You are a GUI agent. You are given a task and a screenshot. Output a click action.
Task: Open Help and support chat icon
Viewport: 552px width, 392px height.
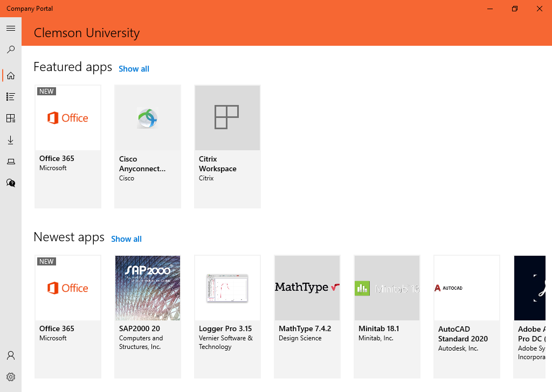11,183
